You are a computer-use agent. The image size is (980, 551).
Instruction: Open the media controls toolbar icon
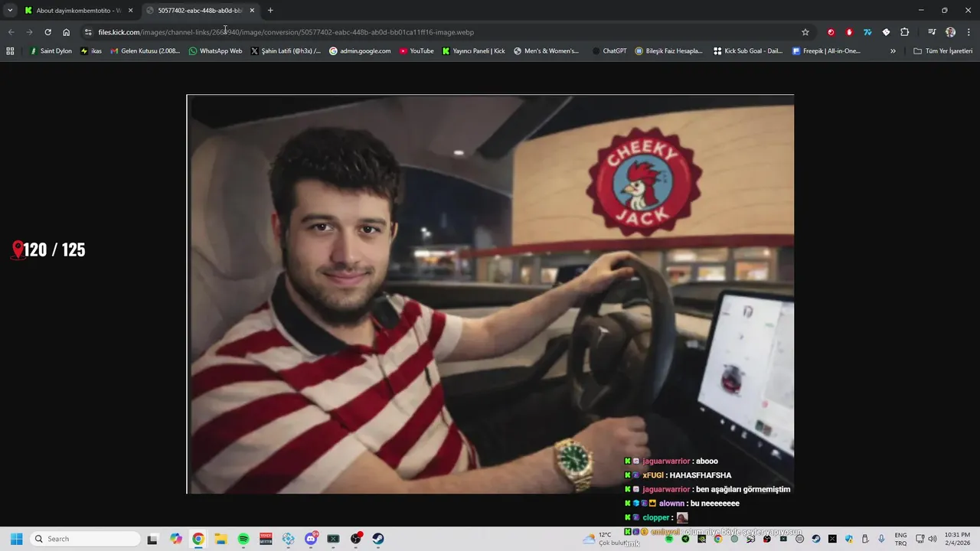(932, 32)
